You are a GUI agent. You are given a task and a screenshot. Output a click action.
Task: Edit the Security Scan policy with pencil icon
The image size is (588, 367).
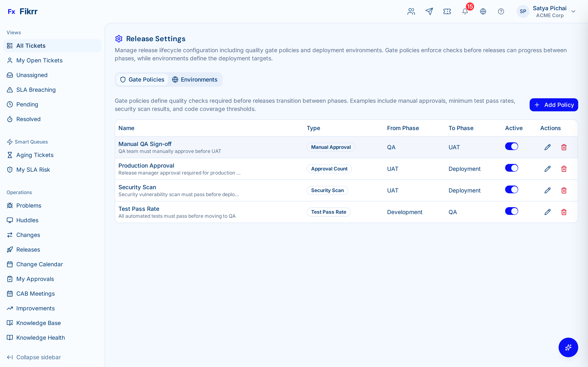[547, 190]
